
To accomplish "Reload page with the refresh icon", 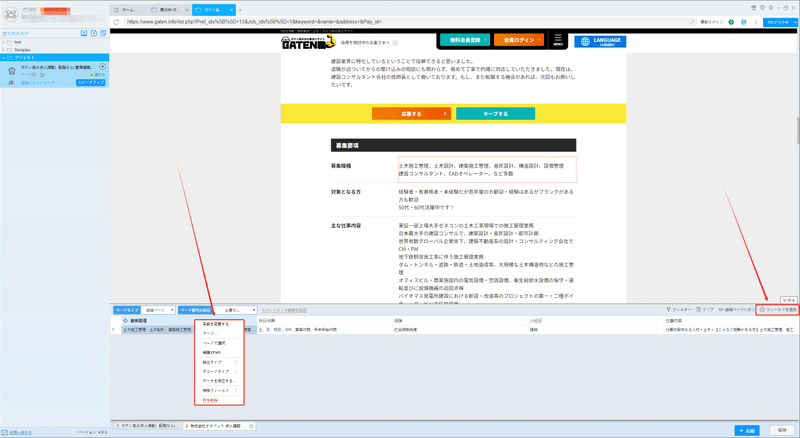I will pos(116,22).
